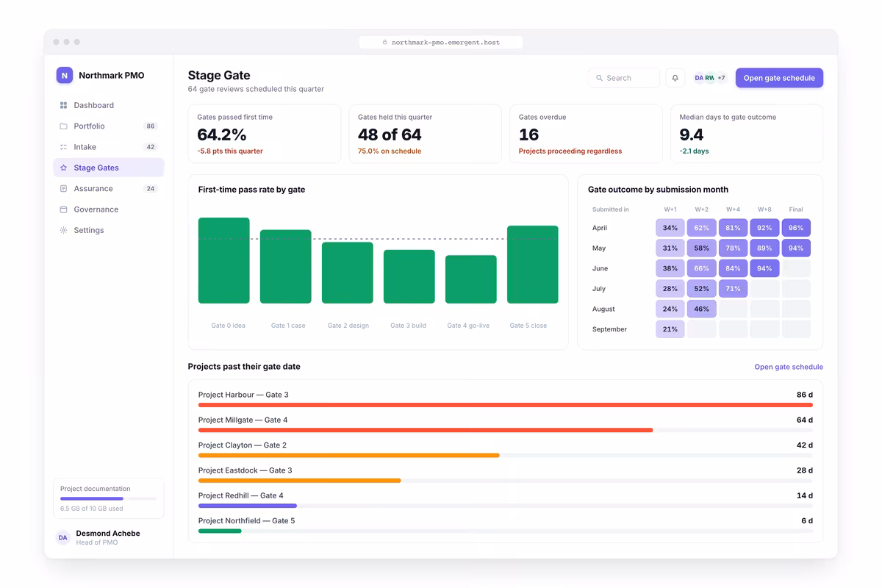Click the Median days to gate outcome card
The width and height of the screenshot is (882, 588).
[747, 134]
